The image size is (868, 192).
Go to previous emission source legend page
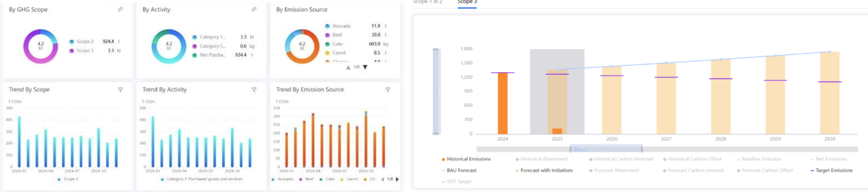(348, 67)
